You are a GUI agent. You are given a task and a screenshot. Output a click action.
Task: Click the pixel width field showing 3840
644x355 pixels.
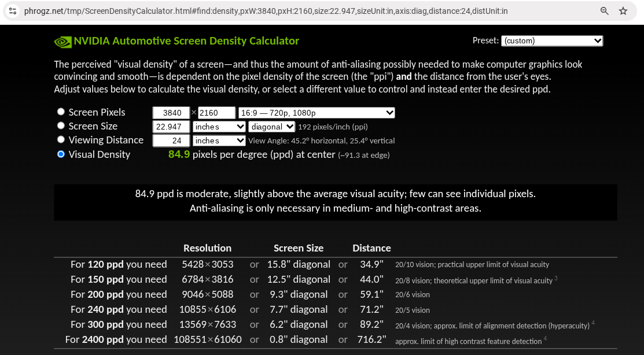(x=171, y=113)
